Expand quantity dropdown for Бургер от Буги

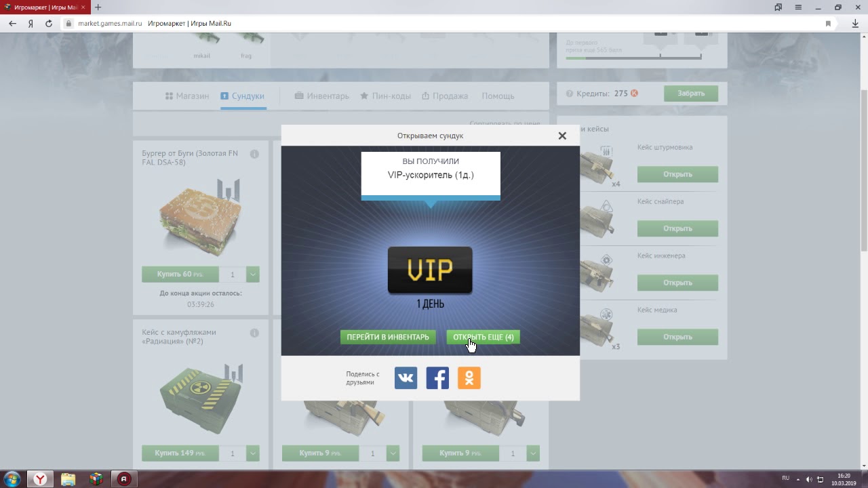(x=253, y=274)
